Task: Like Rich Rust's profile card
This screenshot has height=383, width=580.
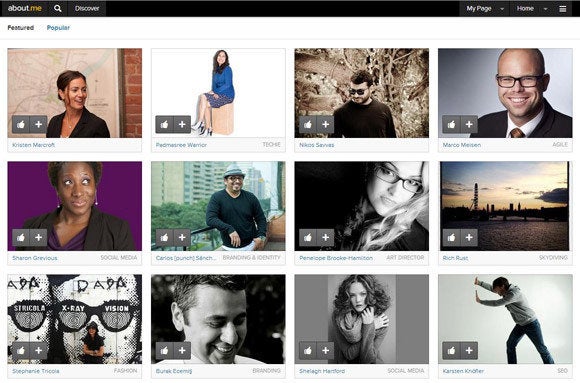Action: click(x=451, y=238)
